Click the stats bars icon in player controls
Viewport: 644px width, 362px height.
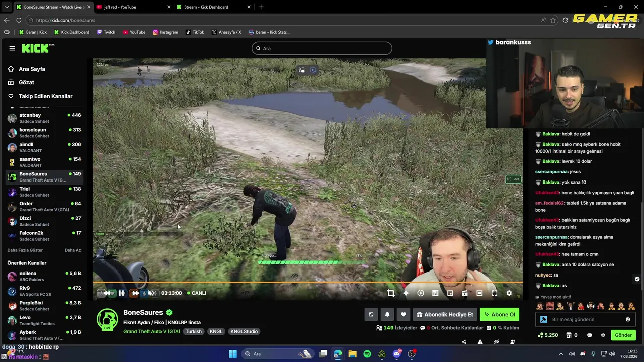435,293
